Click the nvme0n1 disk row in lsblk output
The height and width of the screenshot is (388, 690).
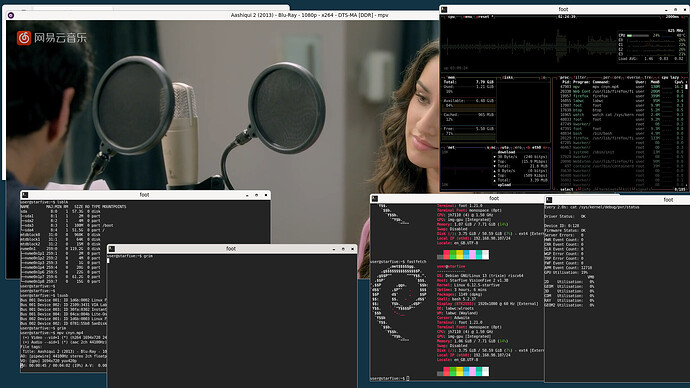pos(61,249)
